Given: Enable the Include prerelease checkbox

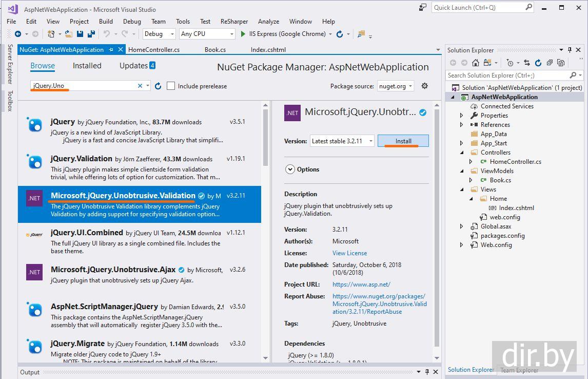Looking at the screenshot, I should click(171, 86).
